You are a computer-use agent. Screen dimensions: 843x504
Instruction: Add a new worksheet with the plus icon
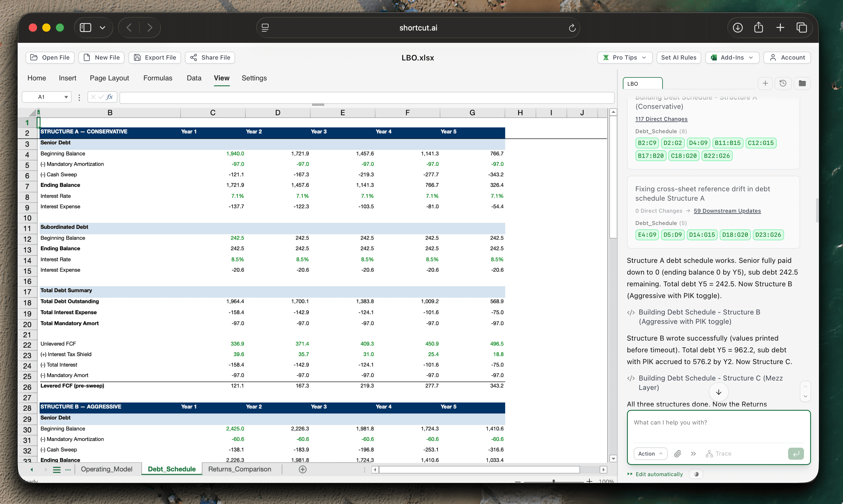302,469
